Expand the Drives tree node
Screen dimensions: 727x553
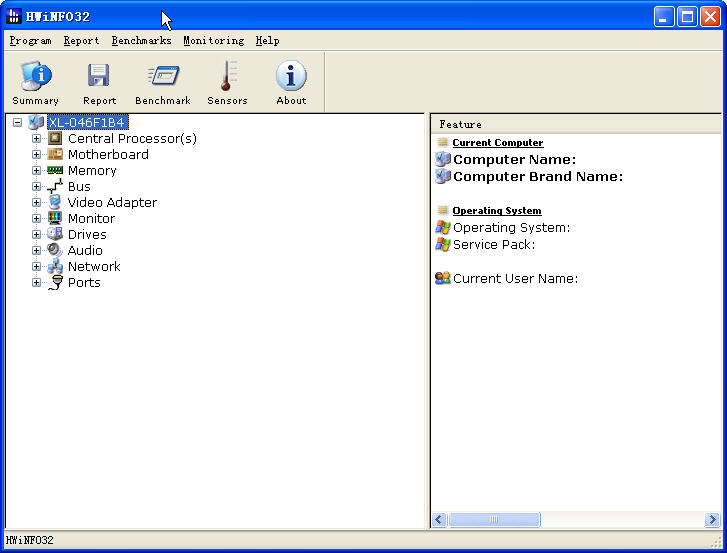click(36, 234)
